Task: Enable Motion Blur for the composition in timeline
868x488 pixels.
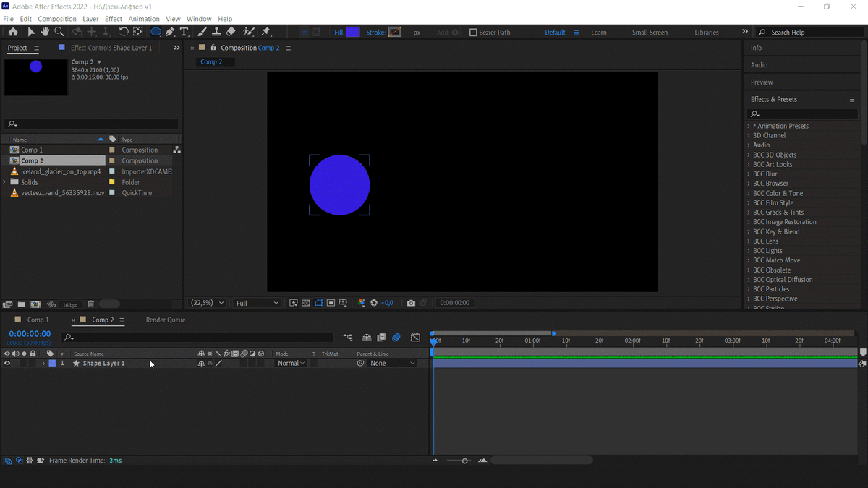Action: [396, 337]
